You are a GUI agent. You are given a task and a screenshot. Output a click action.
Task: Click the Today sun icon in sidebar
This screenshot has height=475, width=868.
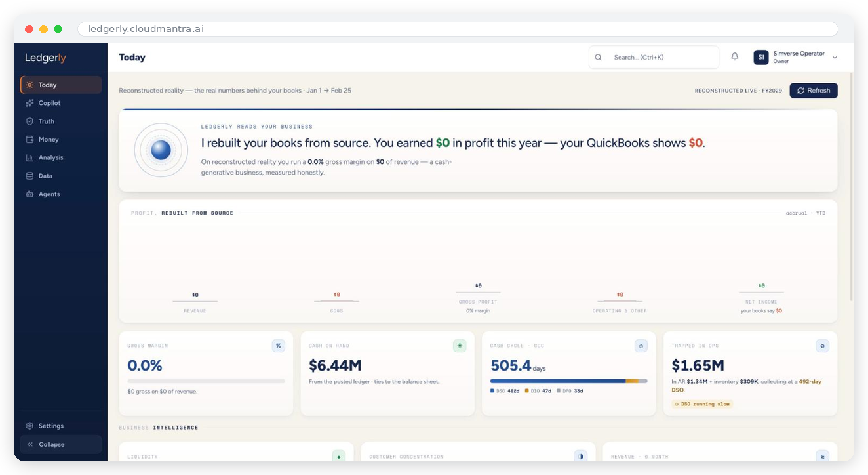pos(30,85)
